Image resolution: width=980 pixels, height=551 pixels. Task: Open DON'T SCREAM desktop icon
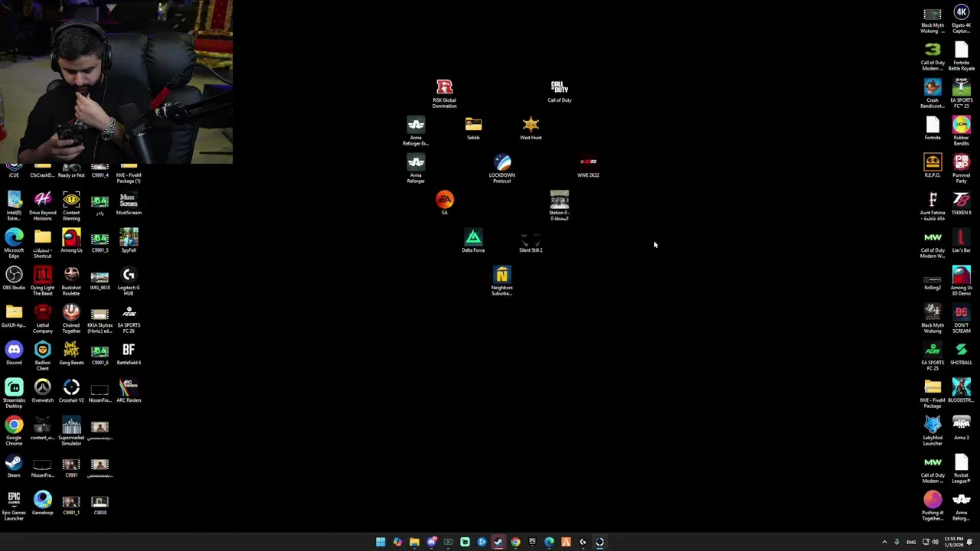tap(961, 318)
